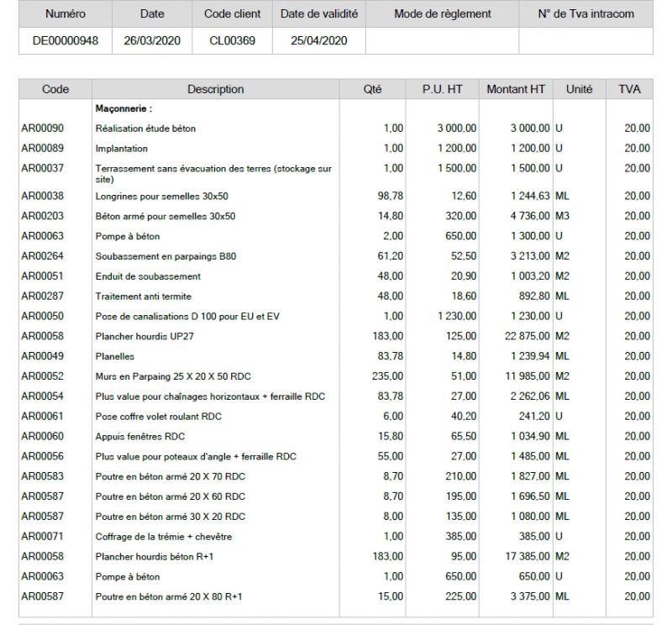The width and height of the screenshot is (672, 630).
Task: Select item code AR00090
Action: [42, 129]
